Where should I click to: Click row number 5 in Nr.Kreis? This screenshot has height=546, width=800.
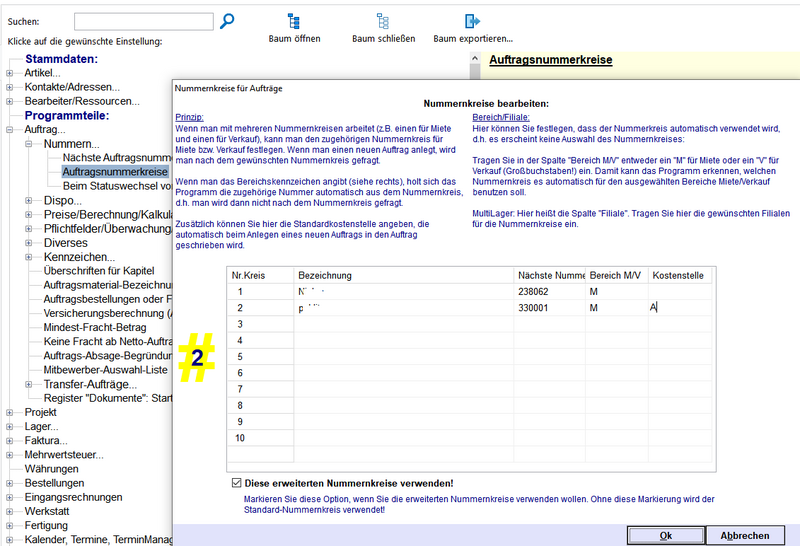260,357
